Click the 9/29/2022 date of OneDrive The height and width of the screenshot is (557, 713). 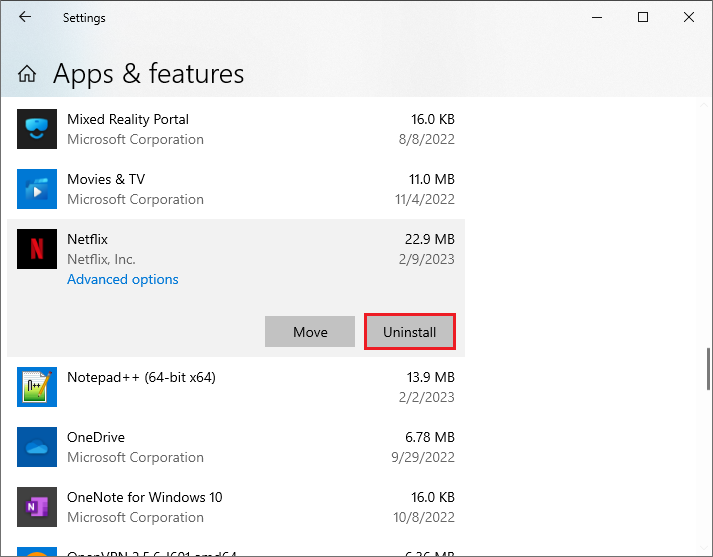click(423, 457)
